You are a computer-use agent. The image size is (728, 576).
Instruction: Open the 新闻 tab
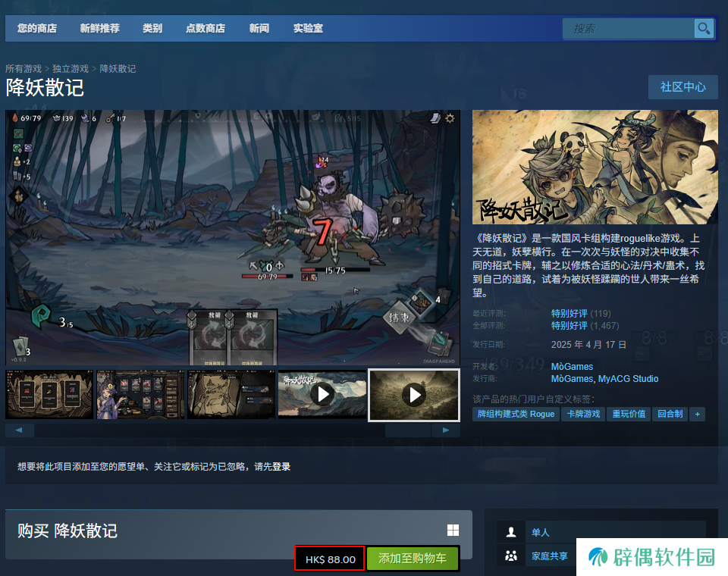(x=259, y=28)
